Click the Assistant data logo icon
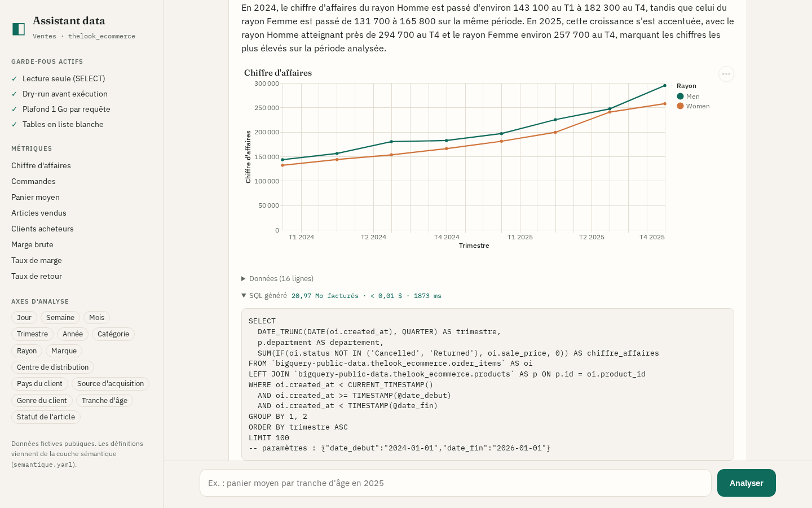 pos(19,29)
